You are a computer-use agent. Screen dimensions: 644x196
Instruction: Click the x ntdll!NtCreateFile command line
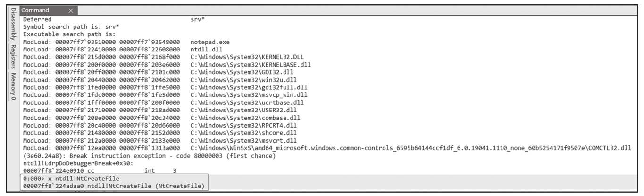(x=71, y=179)
